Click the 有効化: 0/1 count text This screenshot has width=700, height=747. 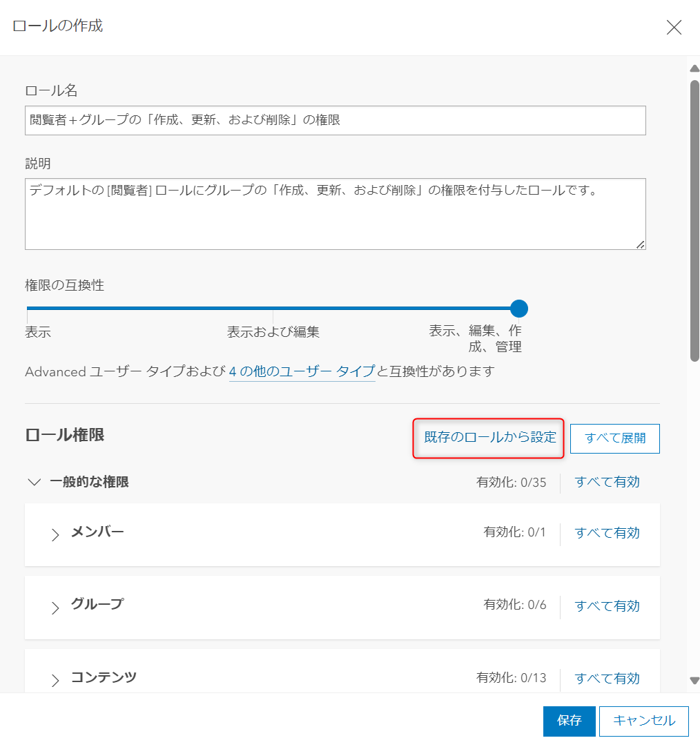pos(514,532)
